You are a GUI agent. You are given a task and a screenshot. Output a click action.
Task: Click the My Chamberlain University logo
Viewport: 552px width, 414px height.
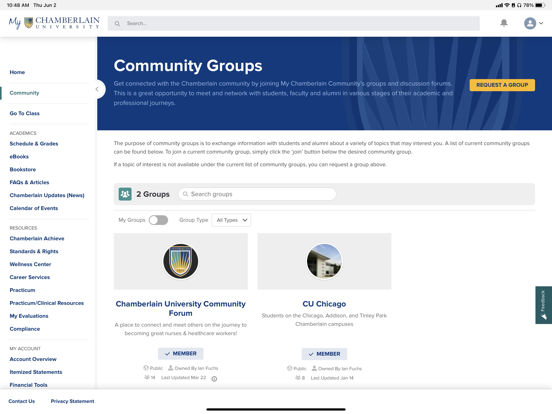pos(54,23)
